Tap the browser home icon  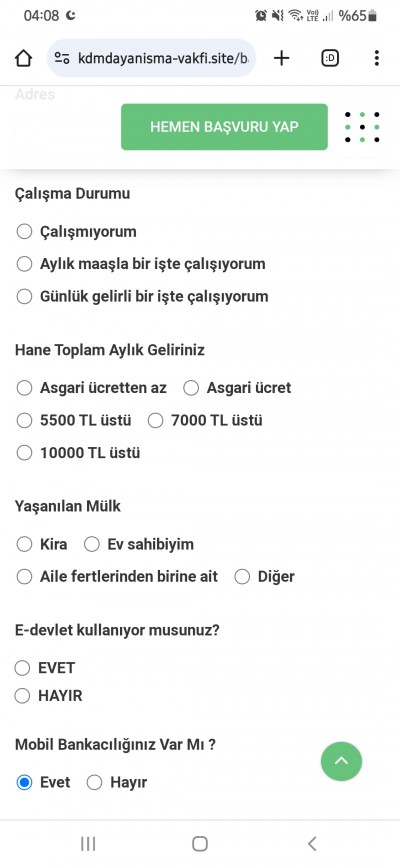pos(23,58)
